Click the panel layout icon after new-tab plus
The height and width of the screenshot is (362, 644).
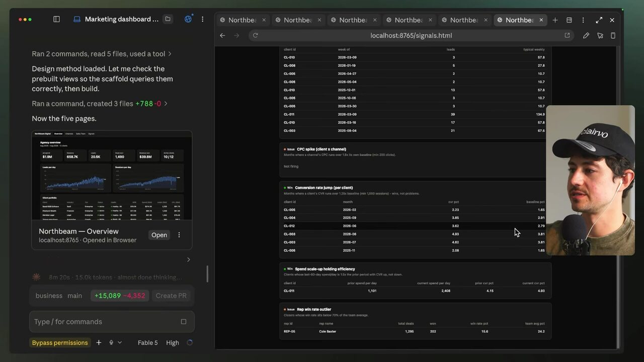point(569,20)
